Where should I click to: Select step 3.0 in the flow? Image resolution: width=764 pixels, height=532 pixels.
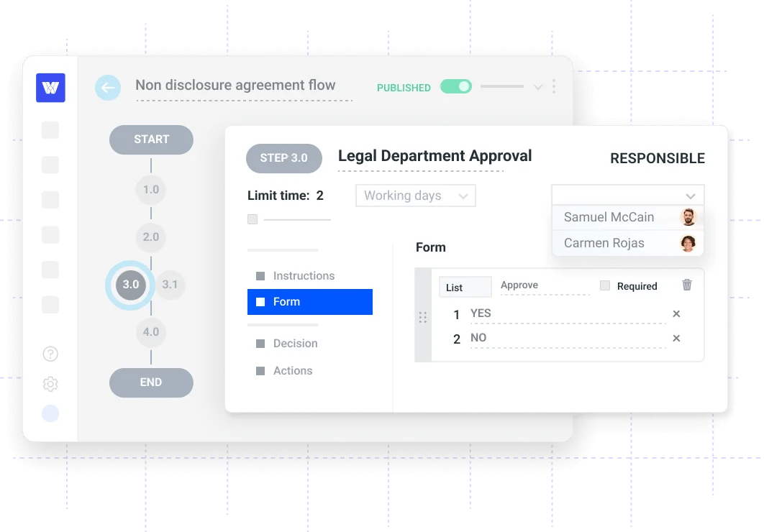click(x=131, y=285)
